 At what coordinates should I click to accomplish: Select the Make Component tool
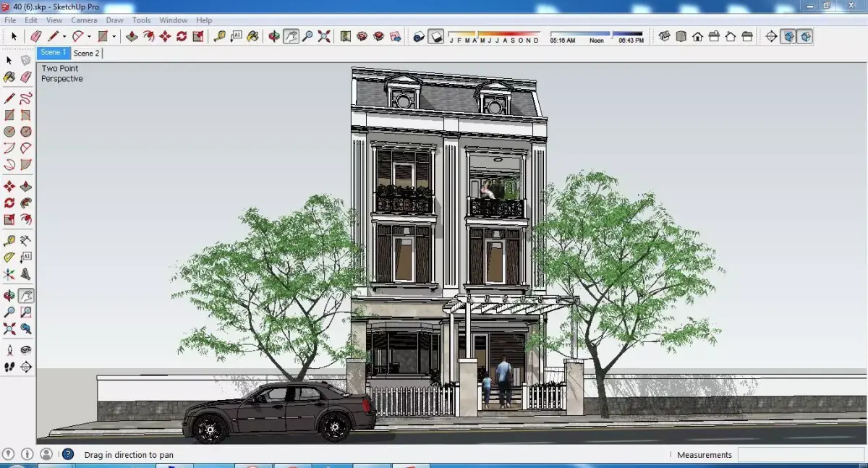(x=26, y=60)
